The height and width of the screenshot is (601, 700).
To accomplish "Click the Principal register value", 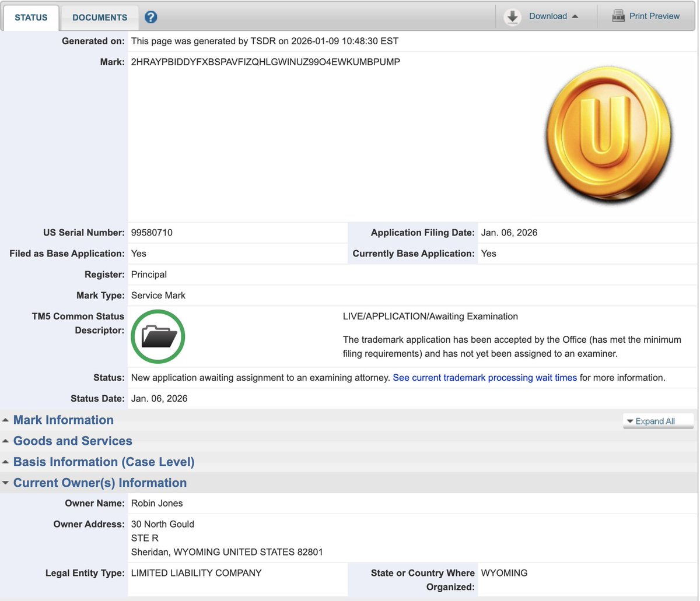I will 149,275.
